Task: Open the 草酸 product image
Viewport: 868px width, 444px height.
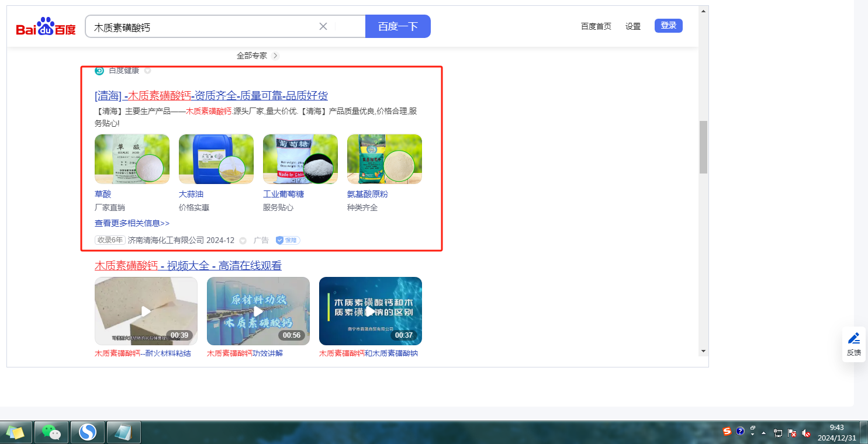Action: click(132, 159)
